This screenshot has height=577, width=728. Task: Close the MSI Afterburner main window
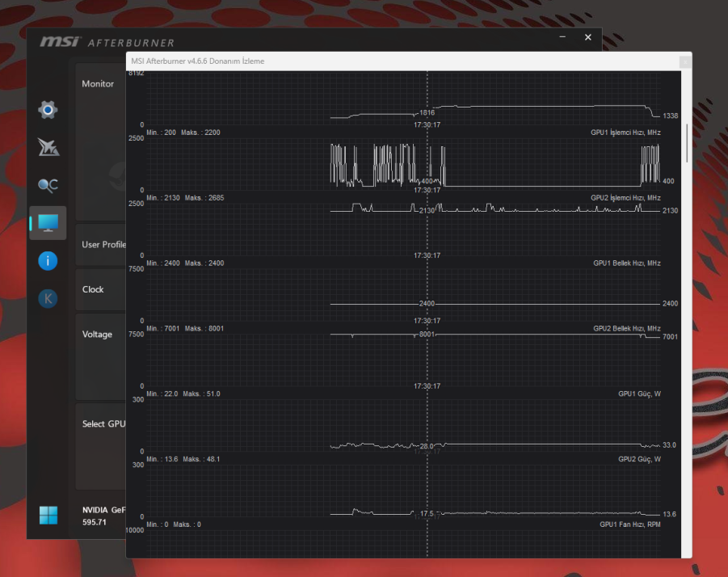[587, 37]
